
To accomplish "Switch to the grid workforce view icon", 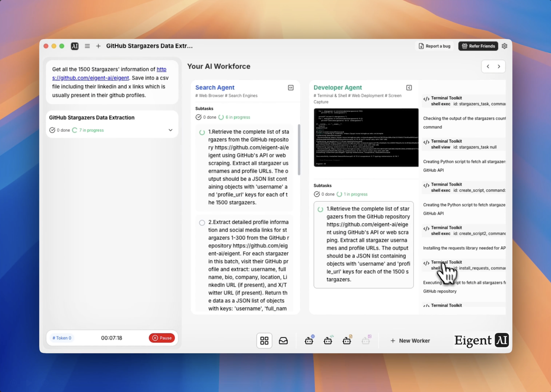I will point(264,341).
